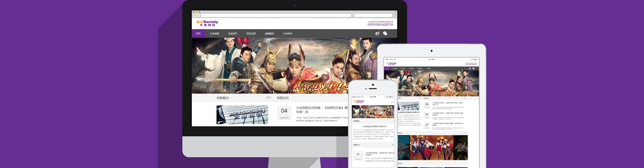Click the search field in iMac browser
This screenshot has height=168, width=644.
373,15
